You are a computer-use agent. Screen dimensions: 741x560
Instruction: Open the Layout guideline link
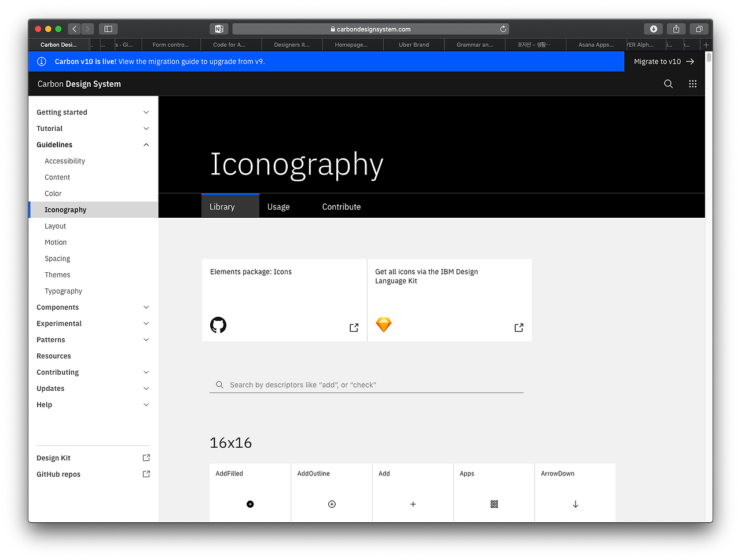pyautogui.click(x=56, y=226)
